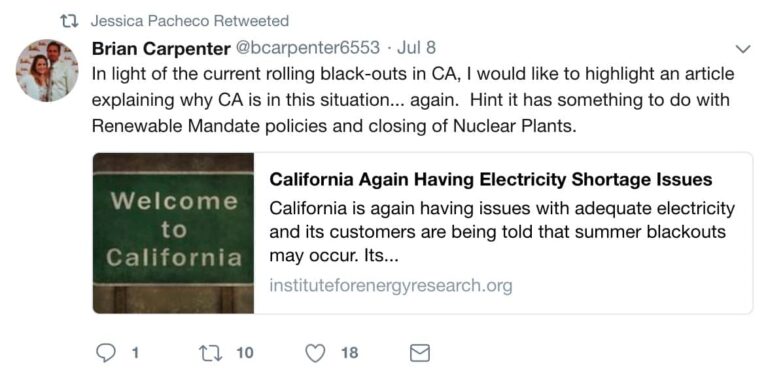Click the instituteforenergyresearch.org domain link
Image resolution: width=768 pixels, height=375 pixels.
coord(391,285)
